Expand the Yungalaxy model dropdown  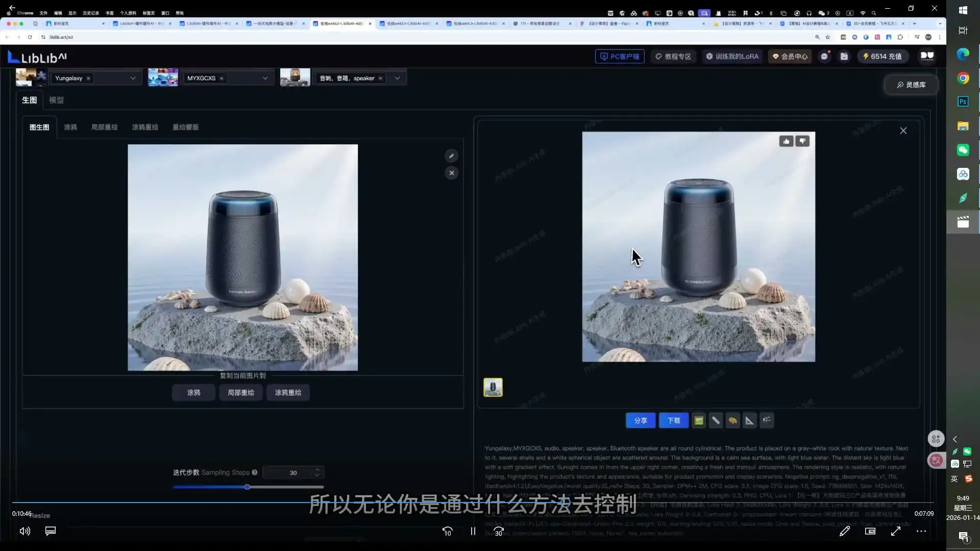click(132, 78)
